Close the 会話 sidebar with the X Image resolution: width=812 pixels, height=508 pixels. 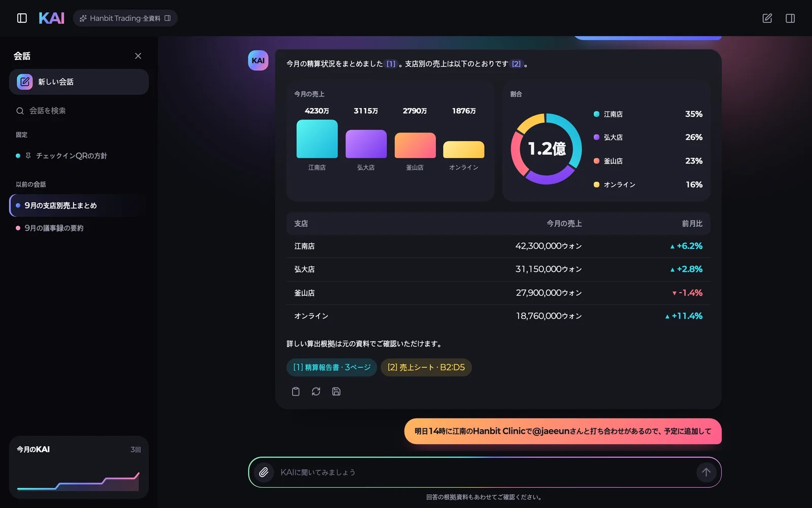(x=138, y=56)
